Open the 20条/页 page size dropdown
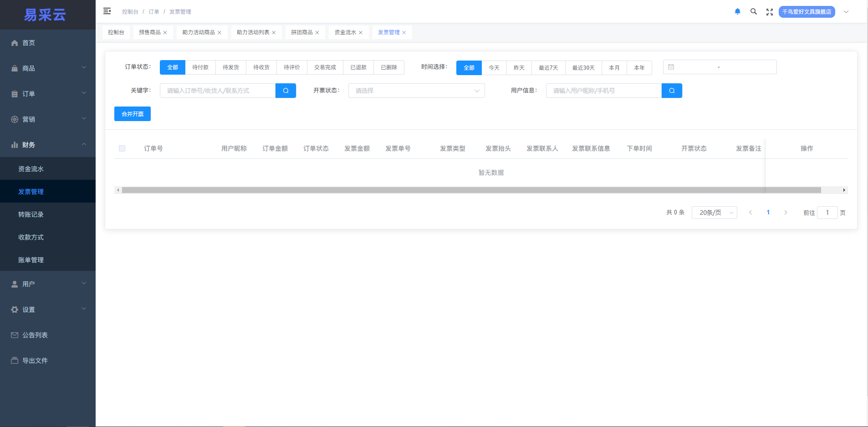Viewport: 868px width, 427px height. pyautogui.click(x=714, y=213)
